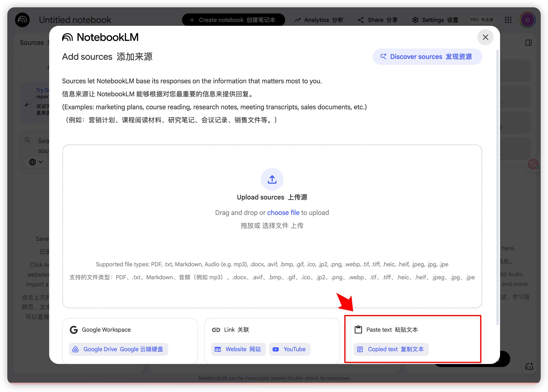The width and height of the screenshot is (548, 392).
Task: Click the choose file link
Action: 283,213
